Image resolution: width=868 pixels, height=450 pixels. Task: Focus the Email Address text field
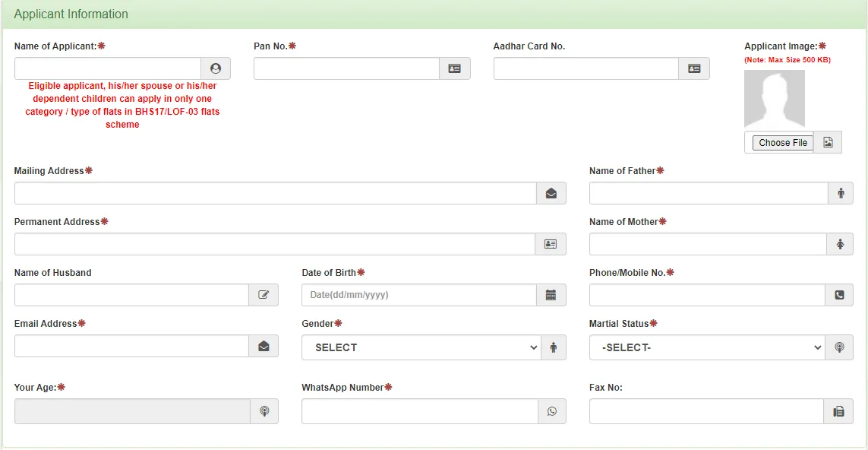click(131, 346)
